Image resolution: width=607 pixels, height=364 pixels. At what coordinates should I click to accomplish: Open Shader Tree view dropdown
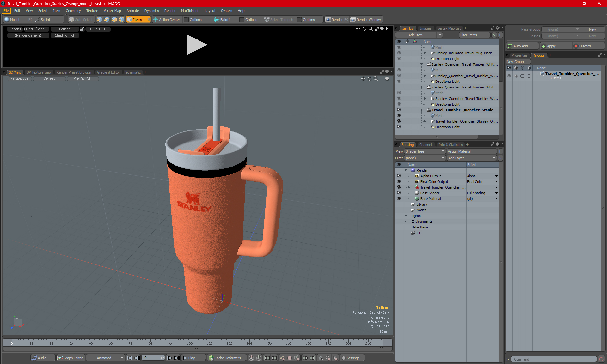(425, 151)
